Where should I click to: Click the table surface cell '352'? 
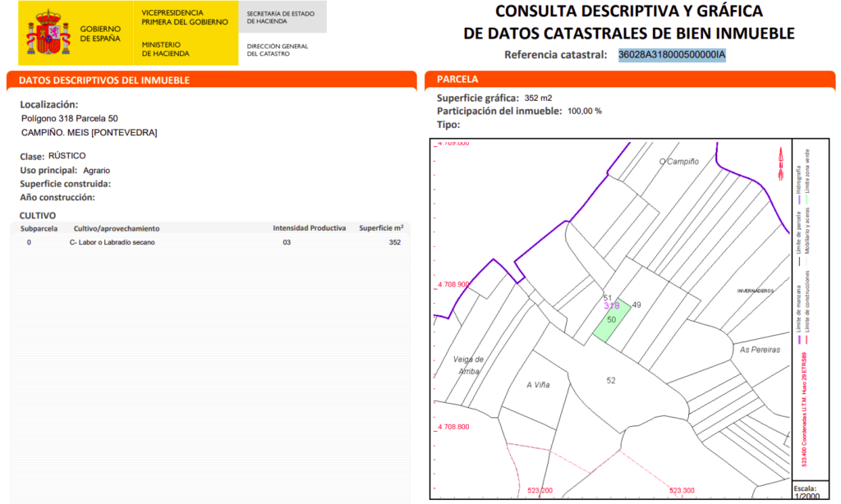click(395, 242)
